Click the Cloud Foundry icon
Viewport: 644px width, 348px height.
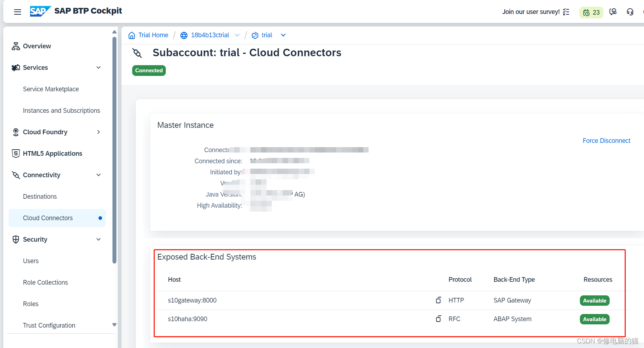coord(16,132)
